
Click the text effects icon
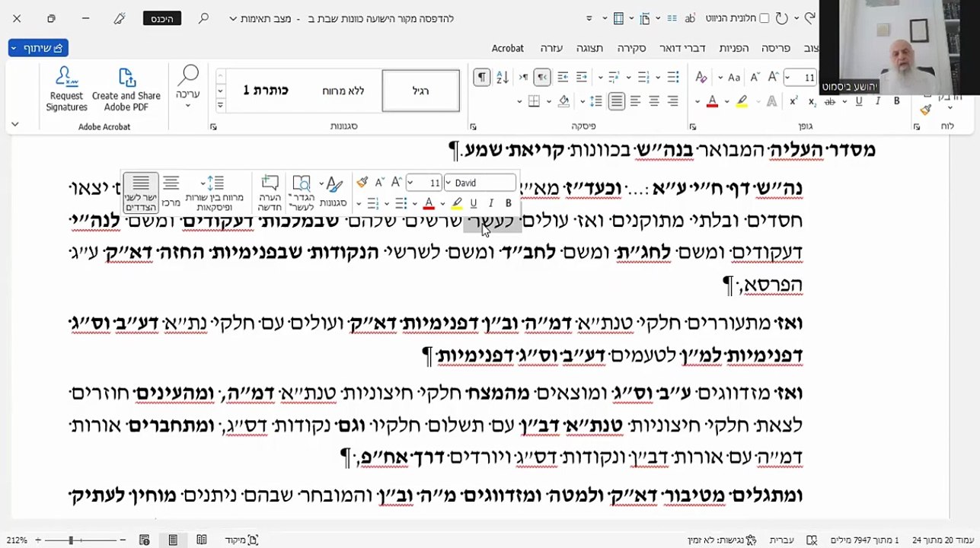[772, 101]
